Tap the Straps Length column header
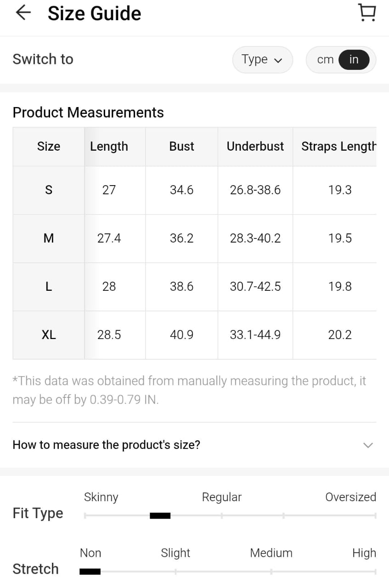This screenshot has height=588, width=389. pos(338,147)
